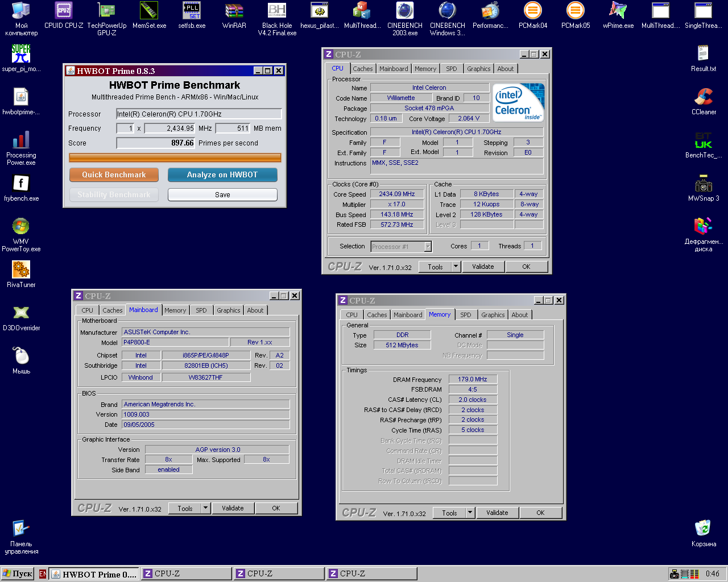Open the Пуск start button
The image size is (728, 582).
tap(18, 573)
